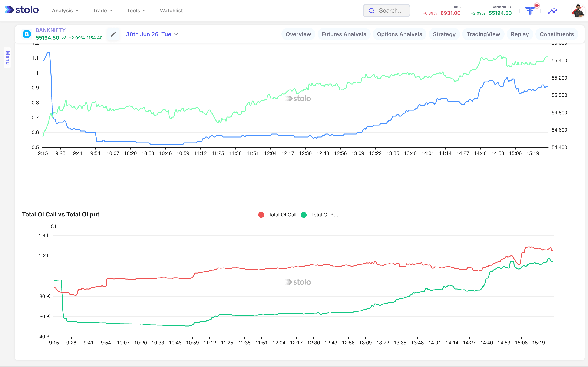Click the red Total OI Call swatch

[x=261, y=215]
